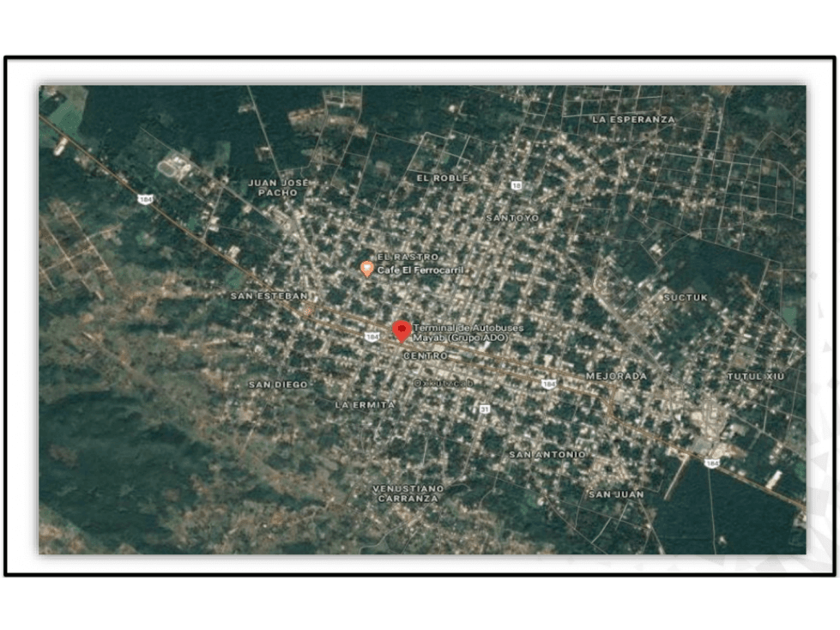This screenshot has height=630, width=840.
Task: Click the 184 shield near San Juan
Action: pos(711,463)
